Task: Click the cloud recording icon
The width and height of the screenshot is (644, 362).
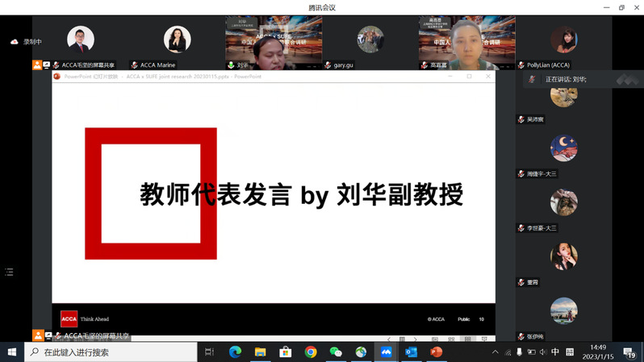Action: click(14, 41)
